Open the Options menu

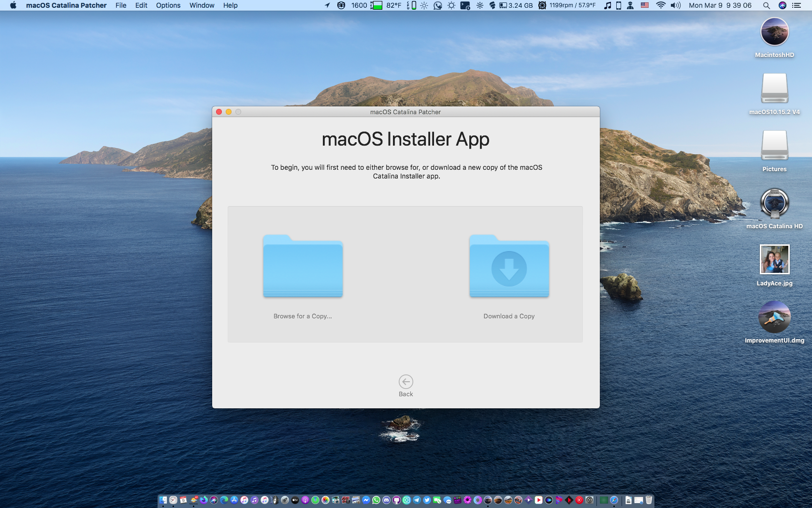pos(168,5)
